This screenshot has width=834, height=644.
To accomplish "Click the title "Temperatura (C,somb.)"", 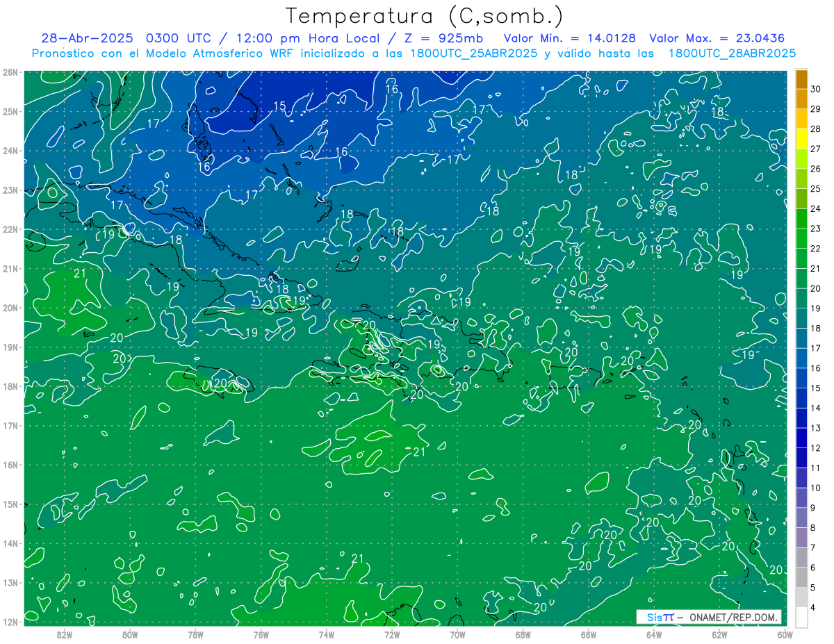I will click(424, 17).
